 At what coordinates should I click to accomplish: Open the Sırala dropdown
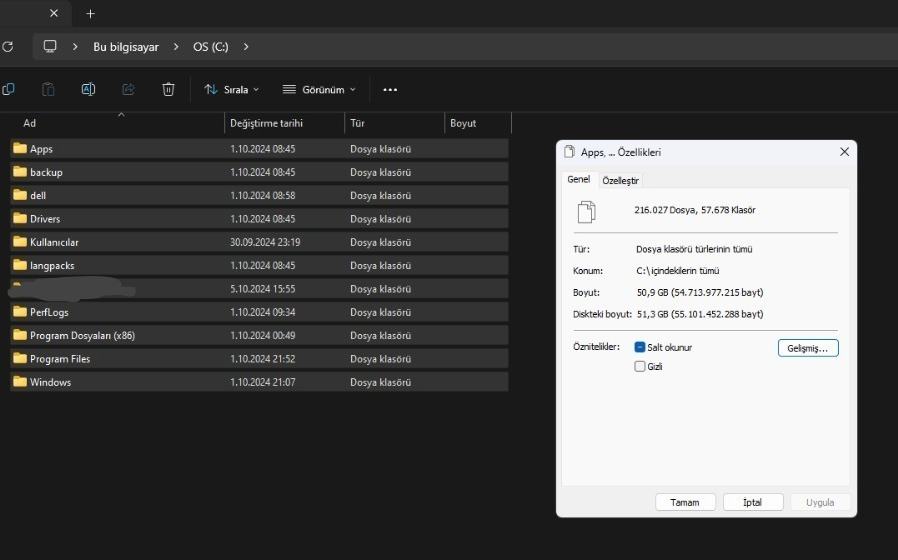(x=231, y=89)
